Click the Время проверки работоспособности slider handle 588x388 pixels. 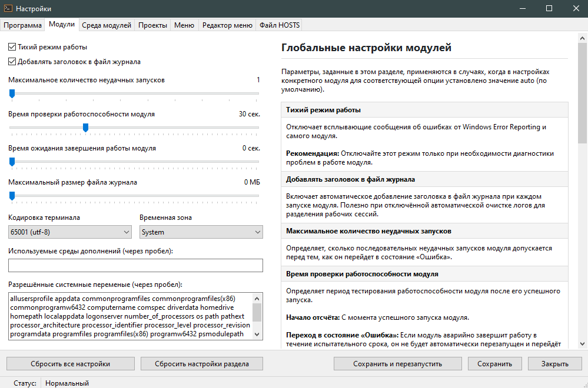(x=86, y=127)
